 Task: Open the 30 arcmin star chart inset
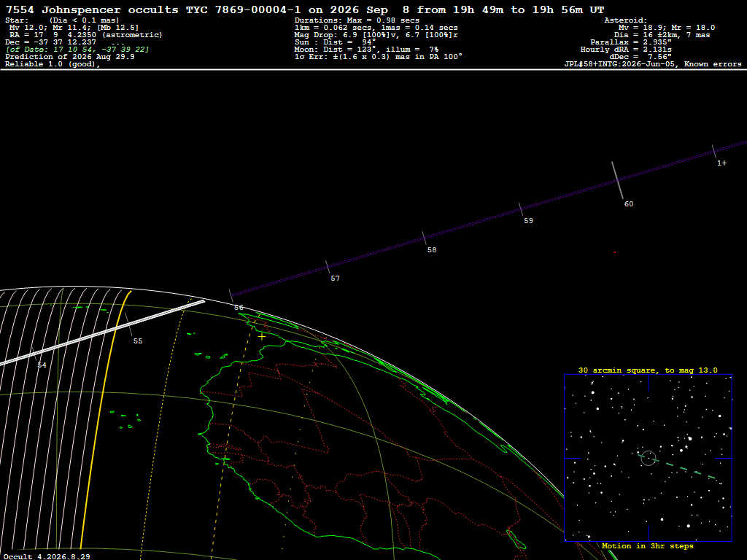648,458
